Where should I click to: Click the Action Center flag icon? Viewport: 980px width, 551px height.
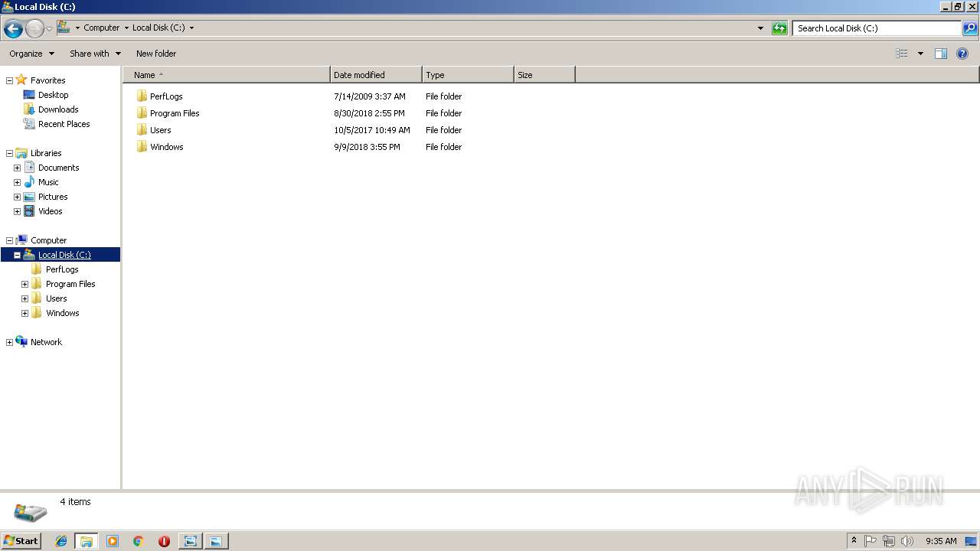coord(871,541)
